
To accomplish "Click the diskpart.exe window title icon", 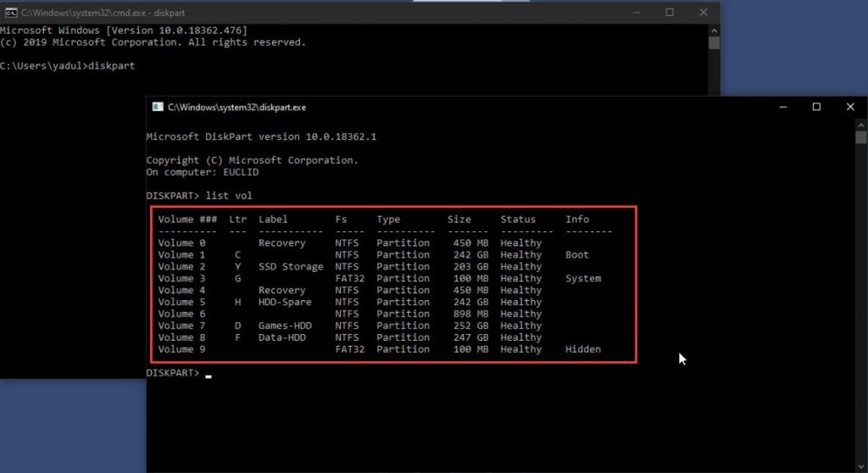I will point(158,107).
